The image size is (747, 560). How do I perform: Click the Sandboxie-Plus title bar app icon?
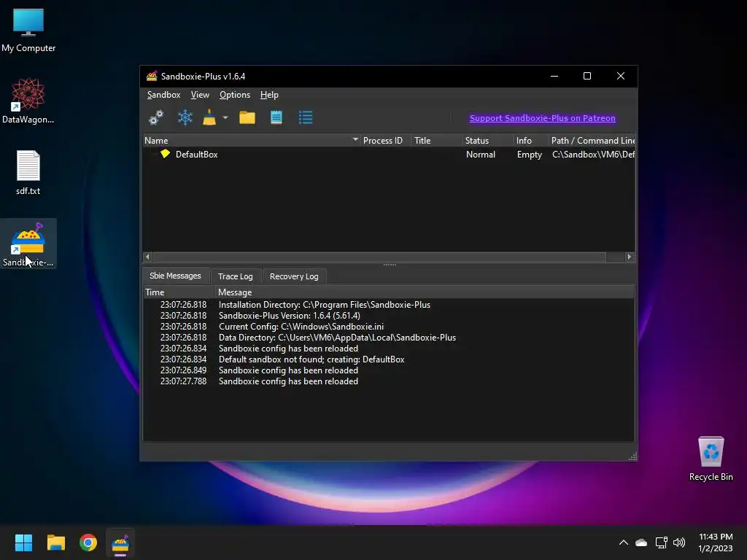pyautogui.click(x=152, y=76)
